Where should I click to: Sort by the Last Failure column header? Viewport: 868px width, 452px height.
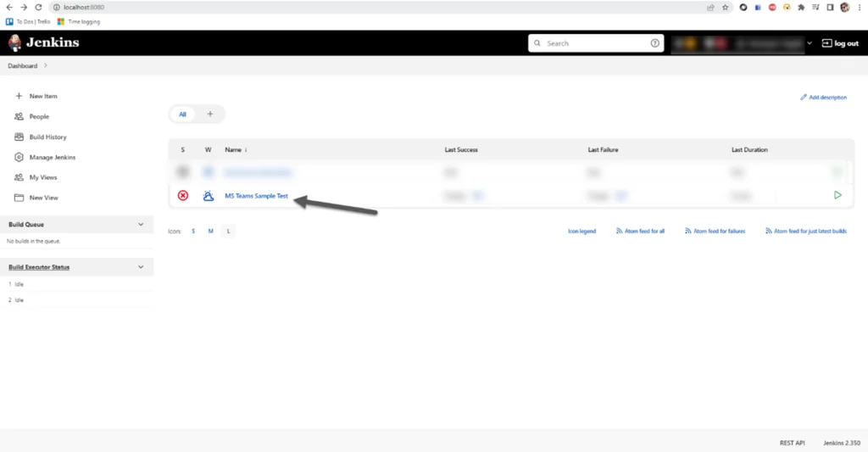point(603,149)
